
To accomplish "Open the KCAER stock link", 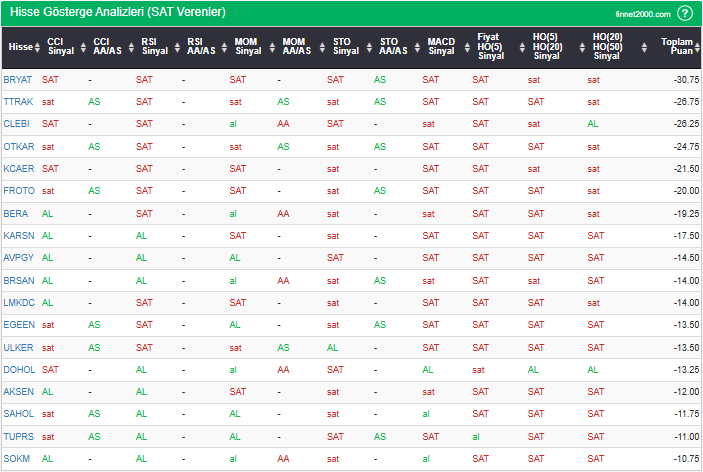I will pyautogui.click(x=19, y=169).
